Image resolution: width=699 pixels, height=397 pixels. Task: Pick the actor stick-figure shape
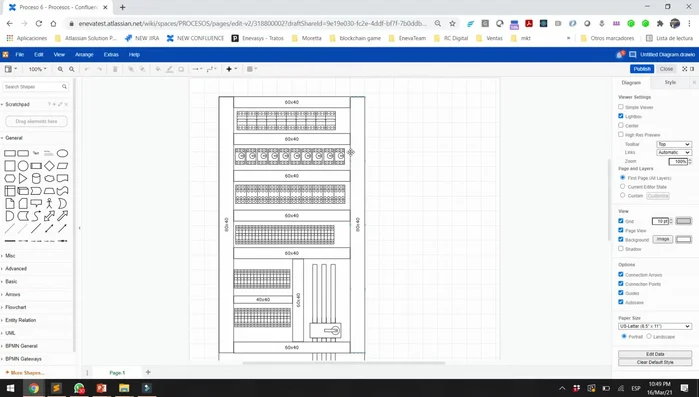pos(49,204)
